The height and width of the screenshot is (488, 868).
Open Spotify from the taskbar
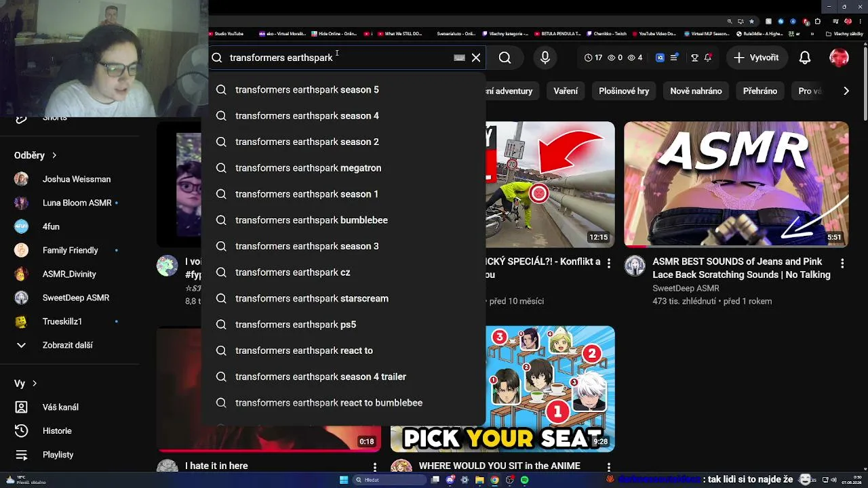point(524,480)
